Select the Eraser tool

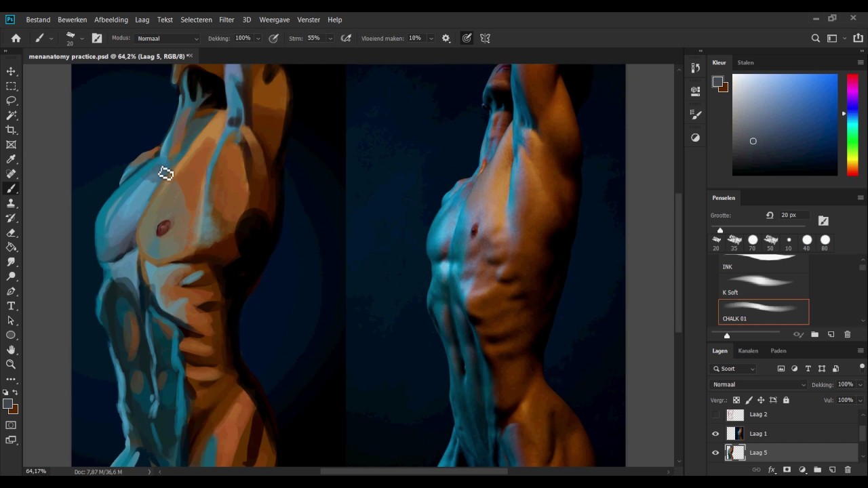pos(11,232)
